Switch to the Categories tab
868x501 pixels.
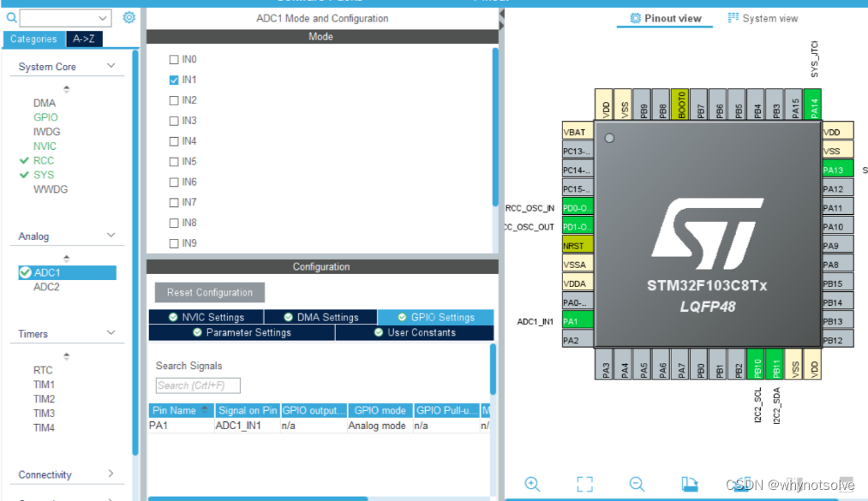coord(33,39)
